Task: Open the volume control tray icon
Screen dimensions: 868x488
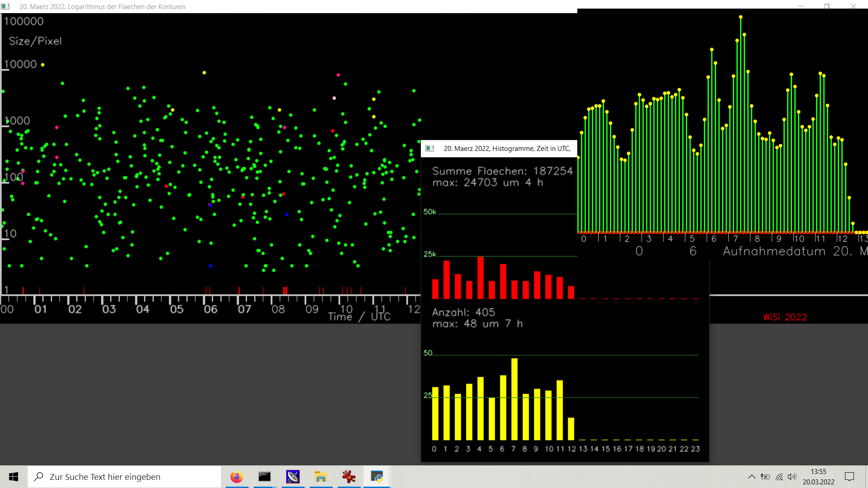Action: tap(792, 477)
